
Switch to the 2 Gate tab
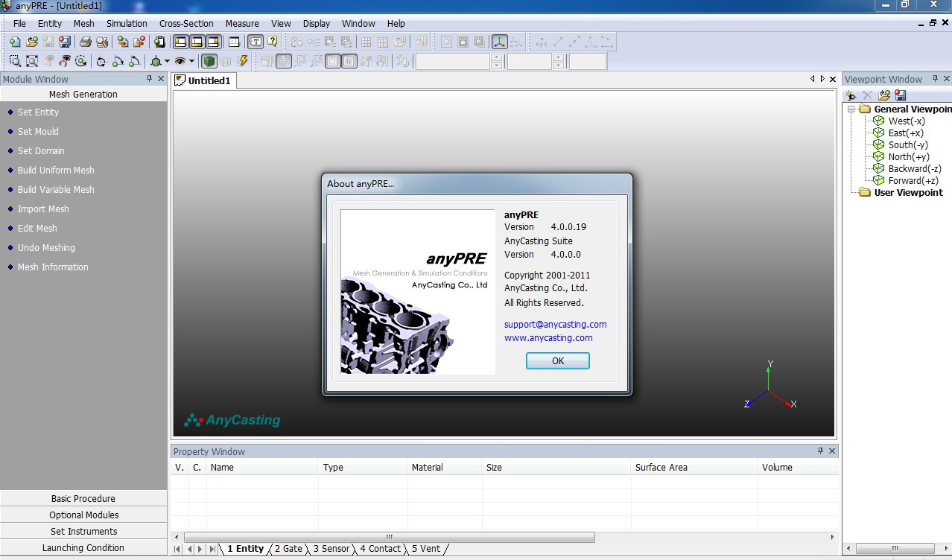pos(288,549)
